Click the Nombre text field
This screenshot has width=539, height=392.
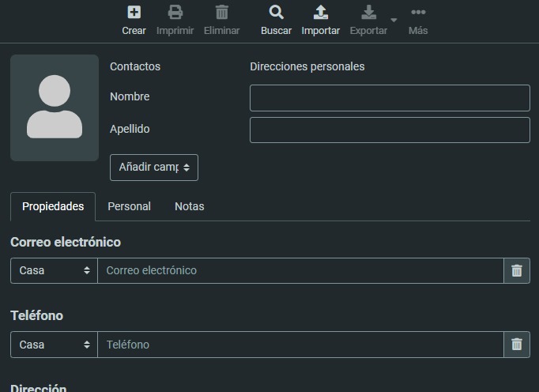[390, 98]
